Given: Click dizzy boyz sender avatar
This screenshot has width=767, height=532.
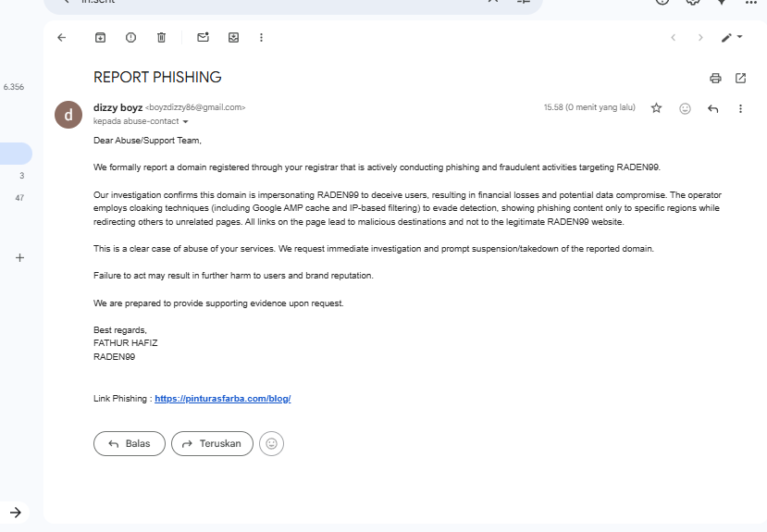Looking at the screenshot, I should click(68, 114).
